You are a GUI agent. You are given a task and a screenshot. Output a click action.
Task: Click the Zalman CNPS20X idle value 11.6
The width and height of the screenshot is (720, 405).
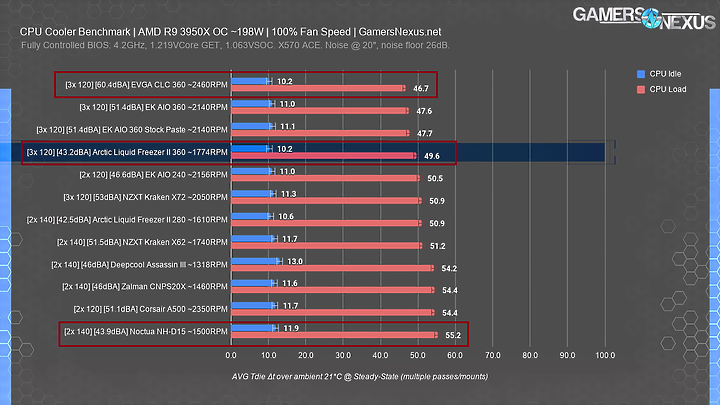pyautogui.click(x=290, y=283)
